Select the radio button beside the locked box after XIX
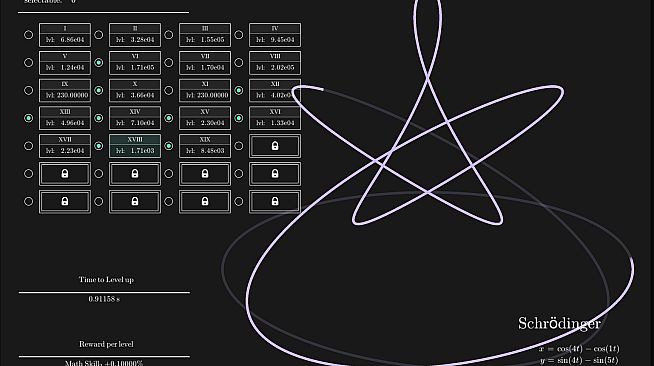654x366 pixels. pos(239,146)
